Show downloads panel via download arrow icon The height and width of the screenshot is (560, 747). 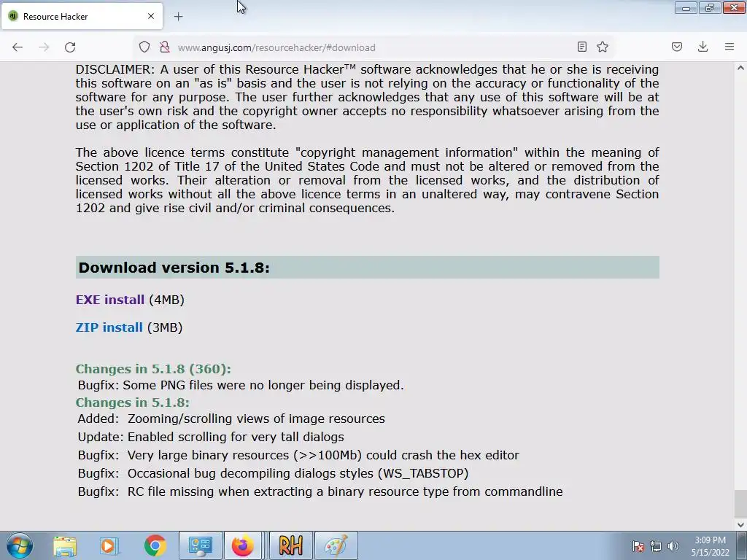tap(703, 47)
